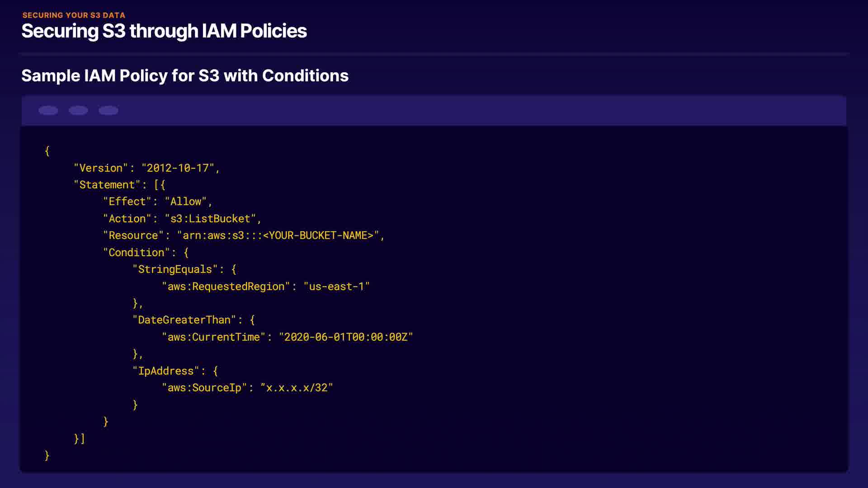Click the 'Sample IAM Policy for S3 with Conditions' heading
Image resolution: width=868 pixels, height=488 pixels.
[185, 76]
